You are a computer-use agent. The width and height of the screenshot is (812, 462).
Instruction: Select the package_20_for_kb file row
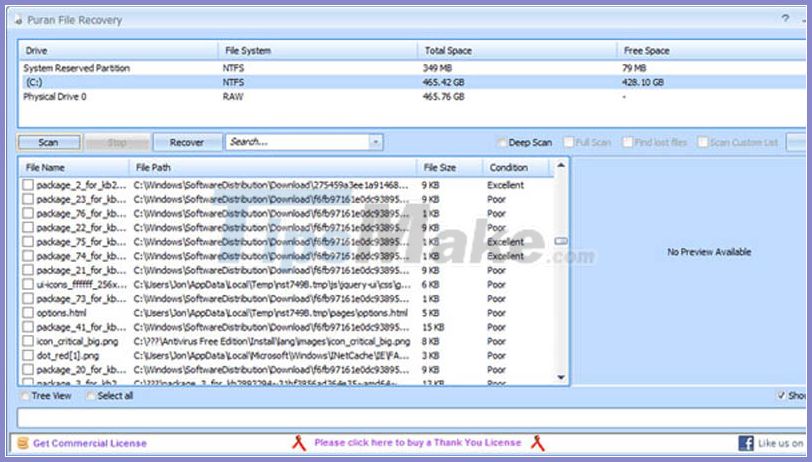(x=287, y=370)
